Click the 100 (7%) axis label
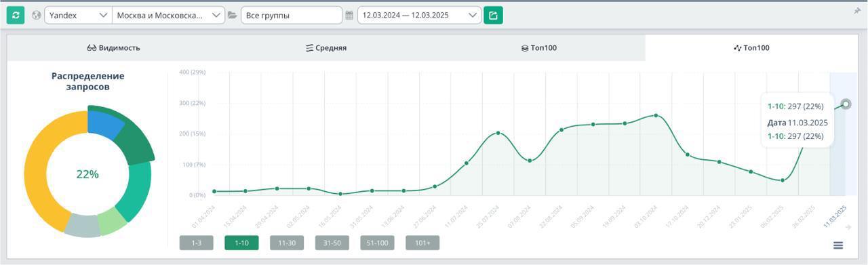The image size is (868, 265). click(x=193, y=165)
